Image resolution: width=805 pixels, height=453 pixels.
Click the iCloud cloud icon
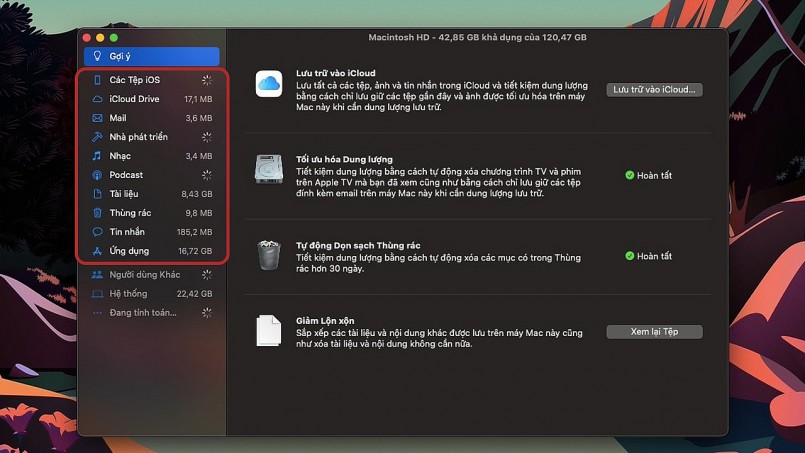click(268, 84)
